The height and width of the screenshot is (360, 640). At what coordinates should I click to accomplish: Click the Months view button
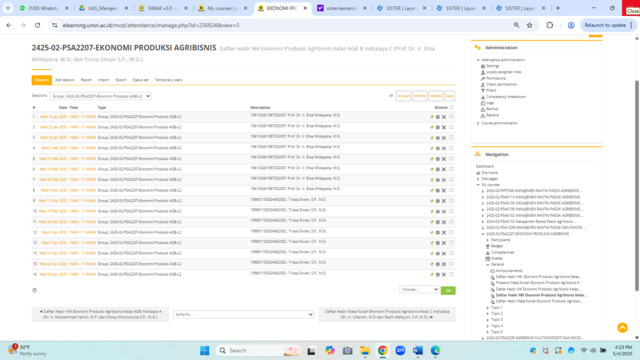coord(420,96)
